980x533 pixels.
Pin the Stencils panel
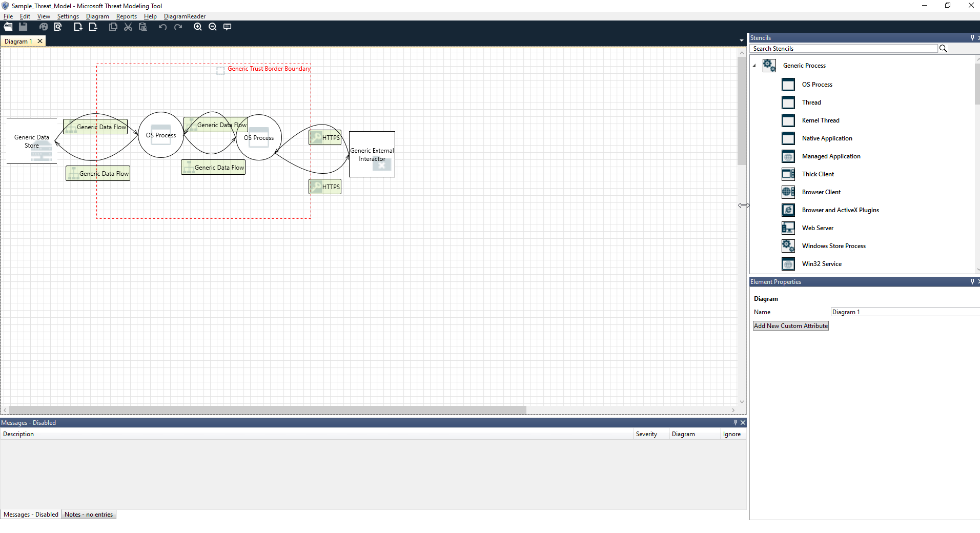[x=972, y=37]
